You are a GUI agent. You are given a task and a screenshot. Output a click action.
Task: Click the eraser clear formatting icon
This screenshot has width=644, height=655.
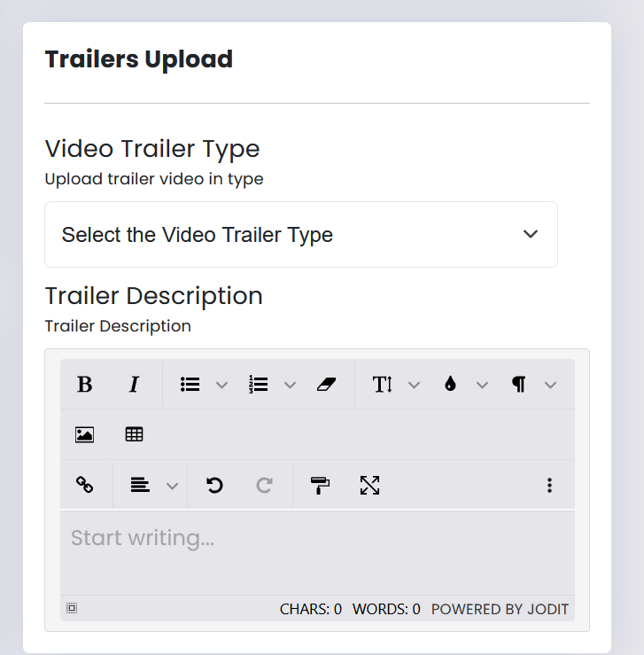pos(326,385)
